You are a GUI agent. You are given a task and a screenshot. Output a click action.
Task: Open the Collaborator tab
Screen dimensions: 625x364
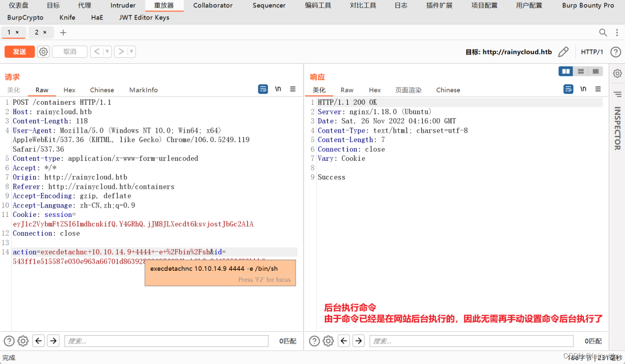point(213,6)
